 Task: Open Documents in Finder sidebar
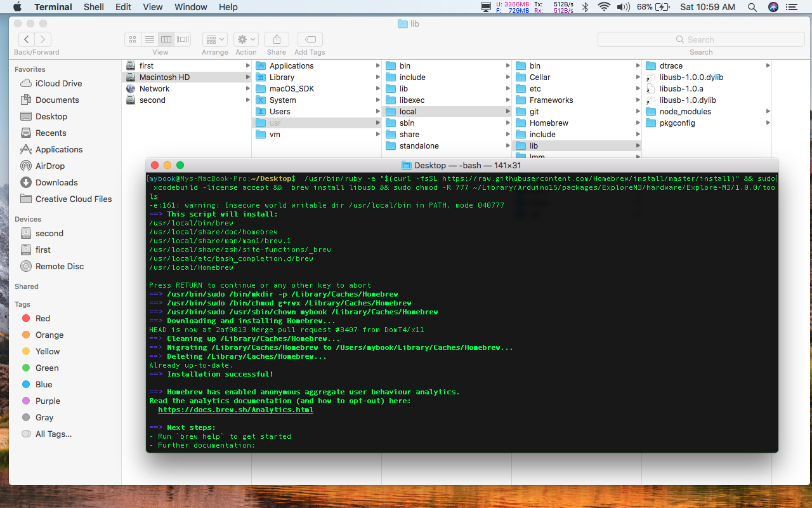coord(57,100)
